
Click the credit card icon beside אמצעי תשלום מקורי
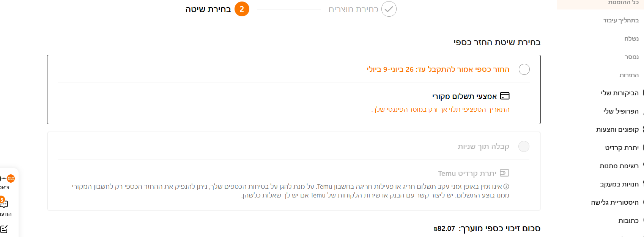click(505, 96)
